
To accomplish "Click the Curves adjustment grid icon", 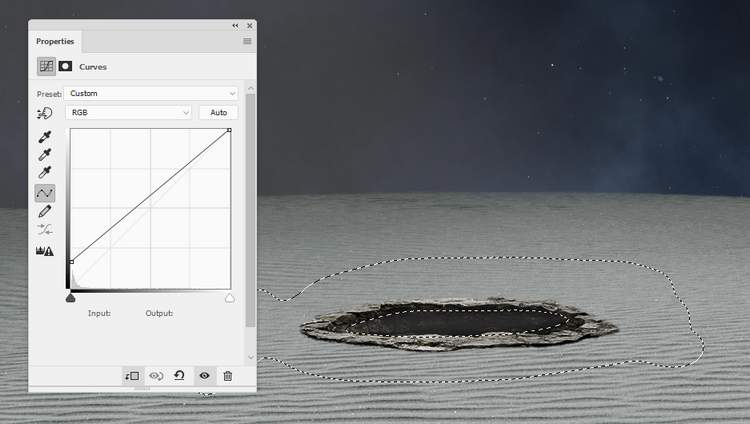I will point(46,66).
